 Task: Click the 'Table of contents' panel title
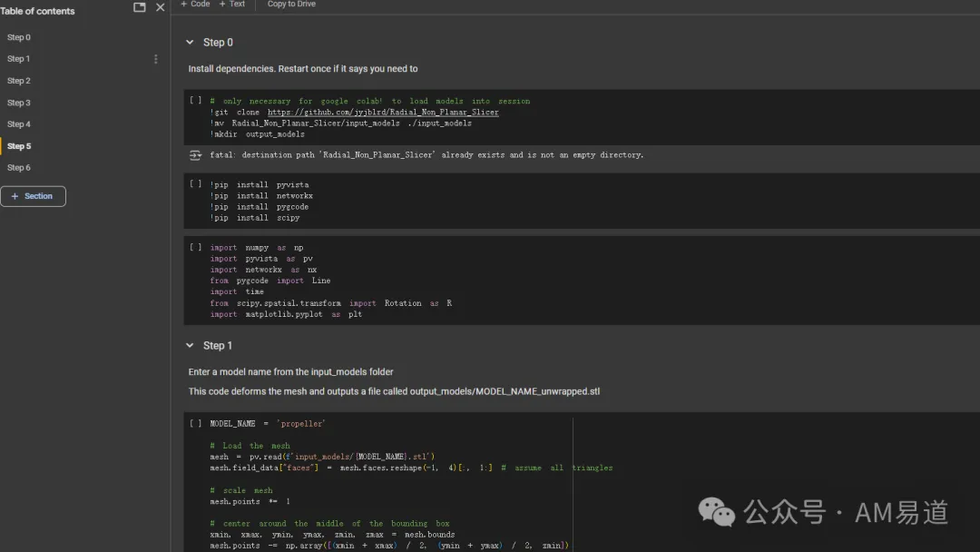[x=37, y=11]
